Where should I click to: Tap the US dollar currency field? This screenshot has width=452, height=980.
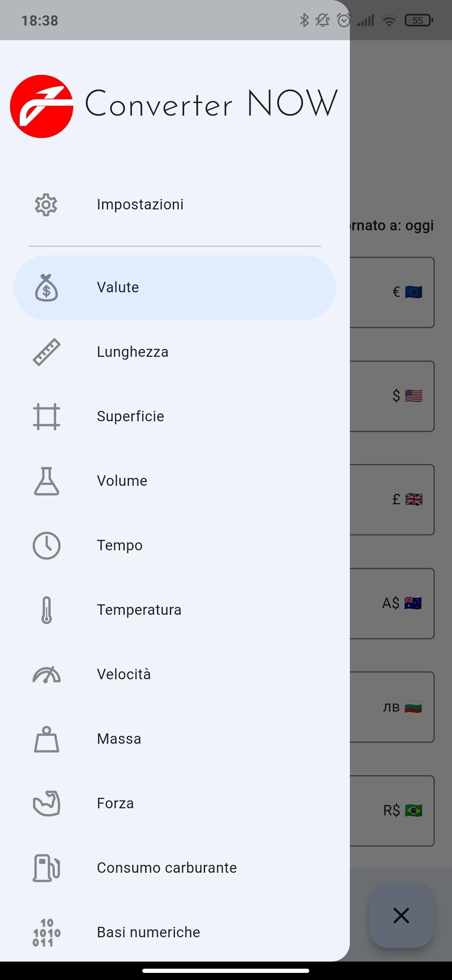(x=392, y=396)
